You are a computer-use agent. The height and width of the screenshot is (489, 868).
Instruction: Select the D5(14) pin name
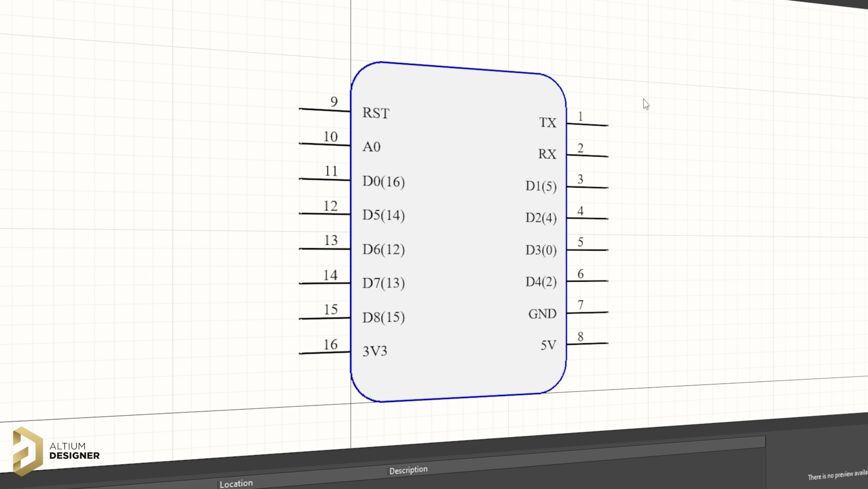(x=383, y=215)
